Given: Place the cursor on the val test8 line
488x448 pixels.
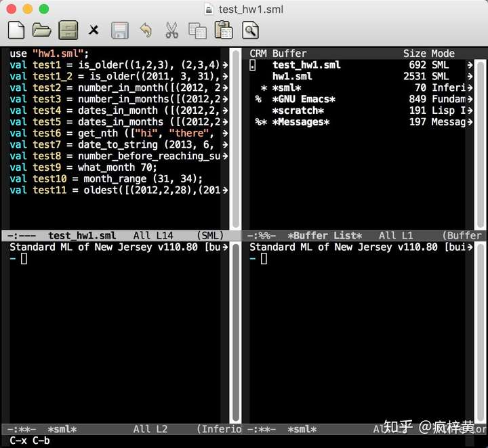Looking at the screenshot, I should (119, 156).
